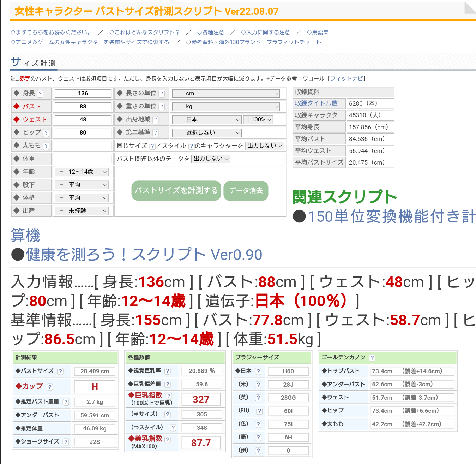Expand the 出身地域 日本 dropdown
Screen dimensions: 476x464
(207, 120)
